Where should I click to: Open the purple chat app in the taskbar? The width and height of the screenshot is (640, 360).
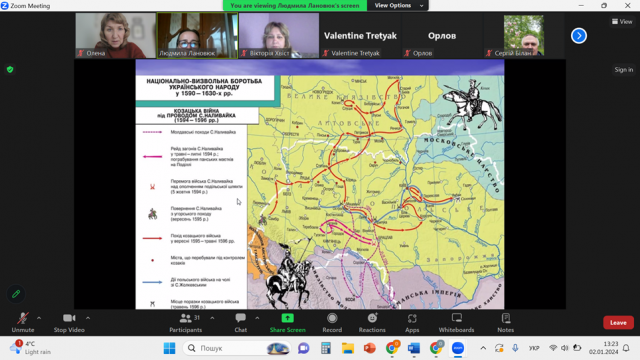[303, 348]
